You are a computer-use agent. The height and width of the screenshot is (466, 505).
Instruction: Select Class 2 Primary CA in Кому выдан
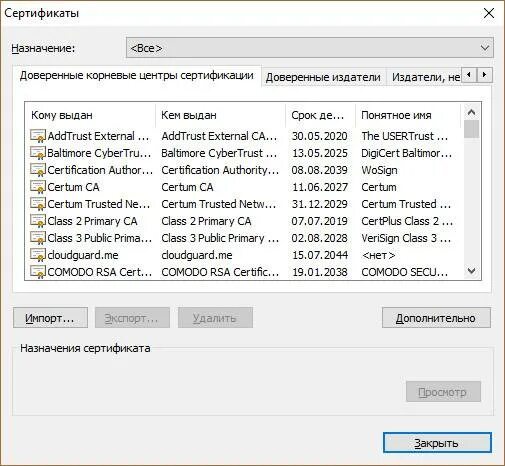(x=92, y=221)
